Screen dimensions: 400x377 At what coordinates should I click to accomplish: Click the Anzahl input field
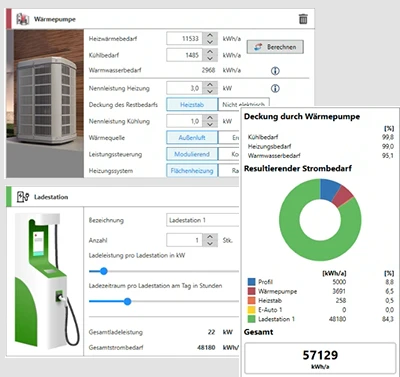(184, 240)
